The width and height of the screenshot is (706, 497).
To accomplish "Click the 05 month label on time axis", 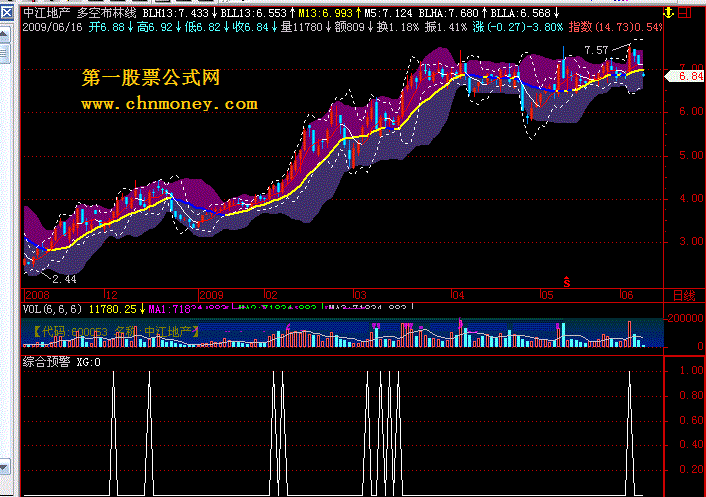I will 547,295.
